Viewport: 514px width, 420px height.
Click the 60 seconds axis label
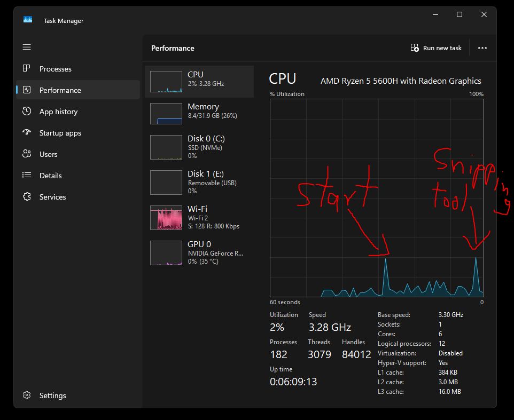[285, 302]
